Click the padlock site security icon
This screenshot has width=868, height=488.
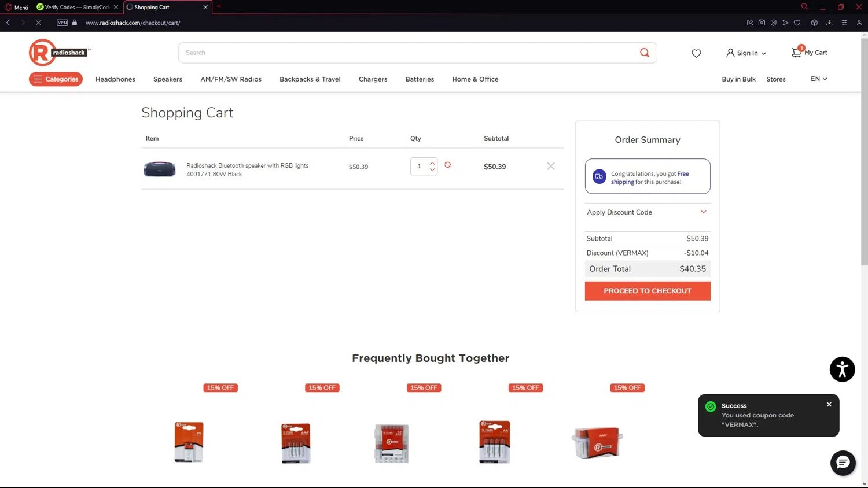75,23
